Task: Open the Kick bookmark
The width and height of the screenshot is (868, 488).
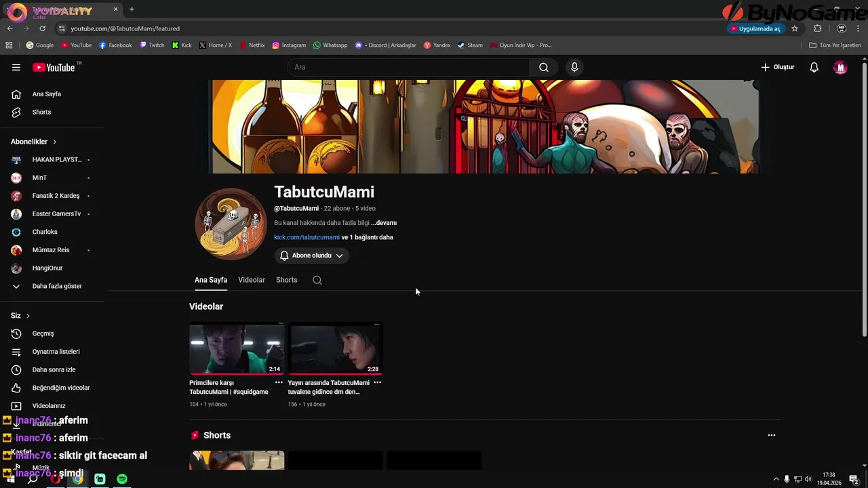Action: [182, 45]
